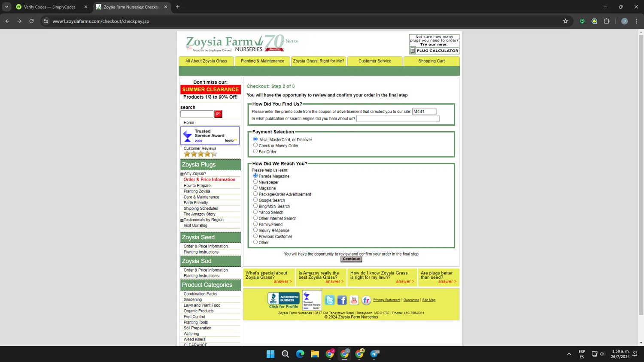Viewport: 644px width, 362px height.
Task: Open Zoysia Grass: Right for Me? tab
Action: coord(319,61)
